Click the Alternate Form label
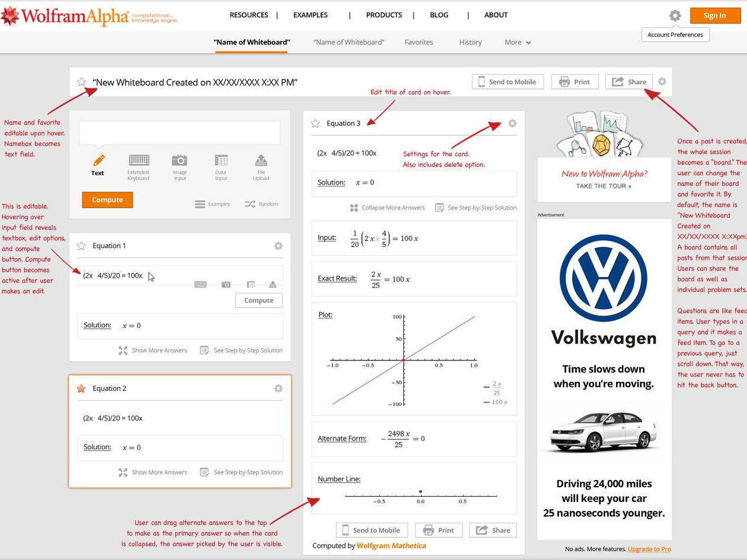 click(x=342, y=439)
